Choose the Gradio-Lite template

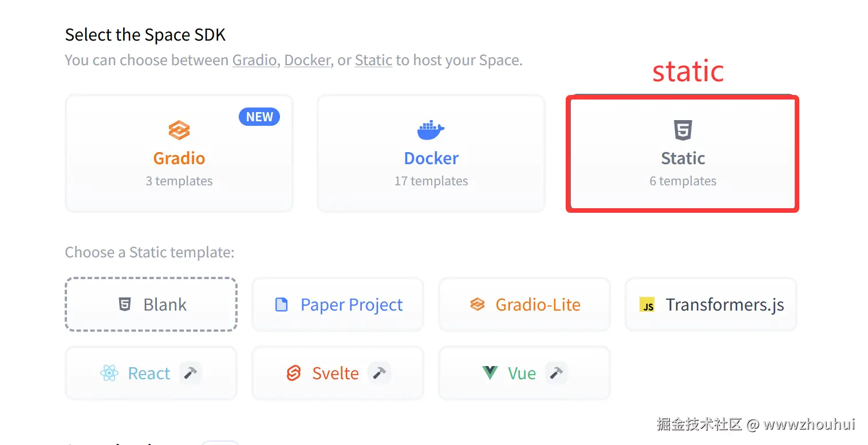(x=524, y=304)
